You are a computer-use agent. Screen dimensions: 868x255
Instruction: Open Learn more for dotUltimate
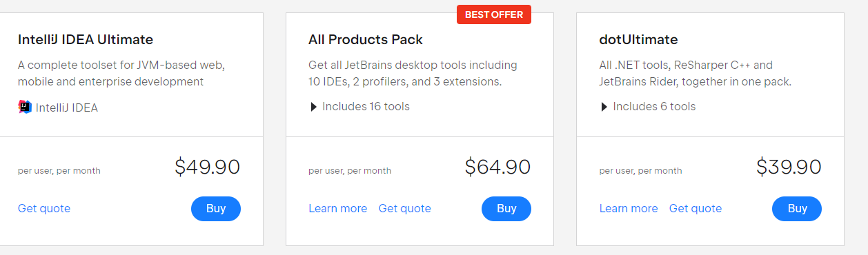coord(629,208)
